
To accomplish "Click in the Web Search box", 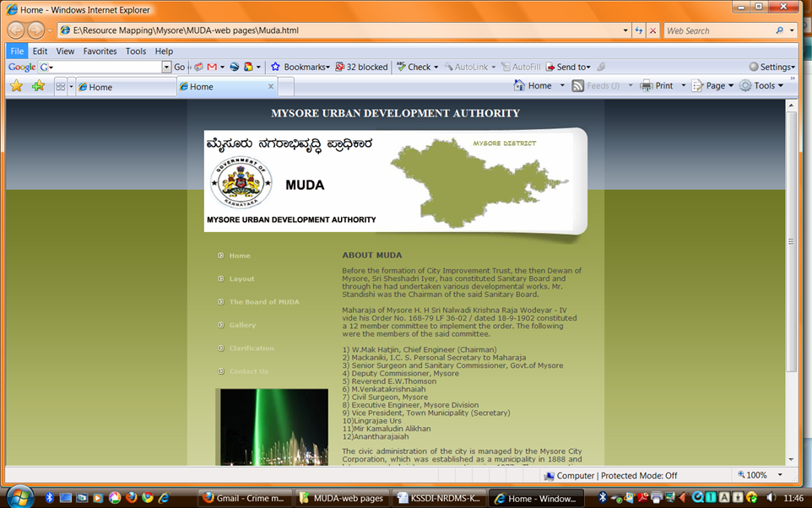I will (719, 30).
